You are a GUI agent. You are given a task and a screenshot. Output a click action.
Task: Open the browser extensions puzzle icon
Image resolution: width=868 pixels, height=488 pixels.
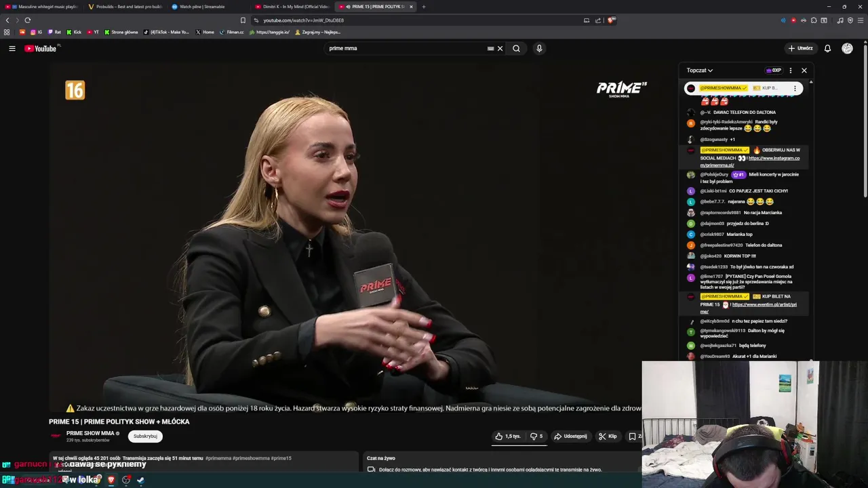tap(814, 20)
